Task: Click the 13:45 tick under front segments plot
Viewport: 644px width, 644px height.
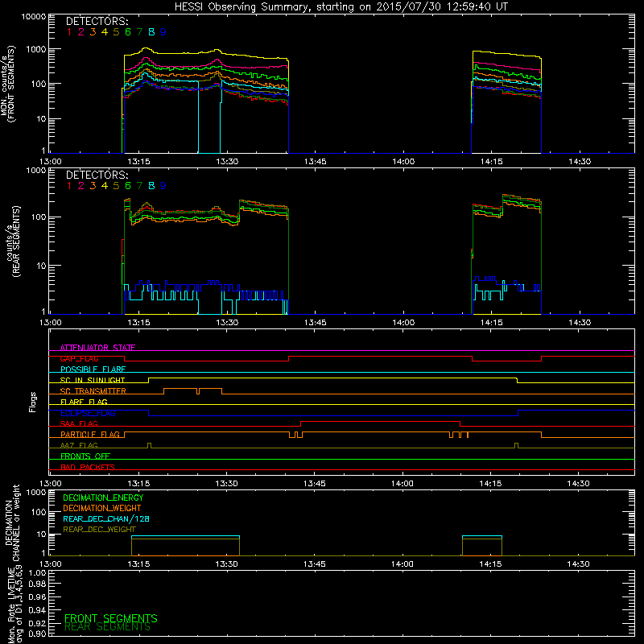Action: pyautogui.click(x=315, y=162)
